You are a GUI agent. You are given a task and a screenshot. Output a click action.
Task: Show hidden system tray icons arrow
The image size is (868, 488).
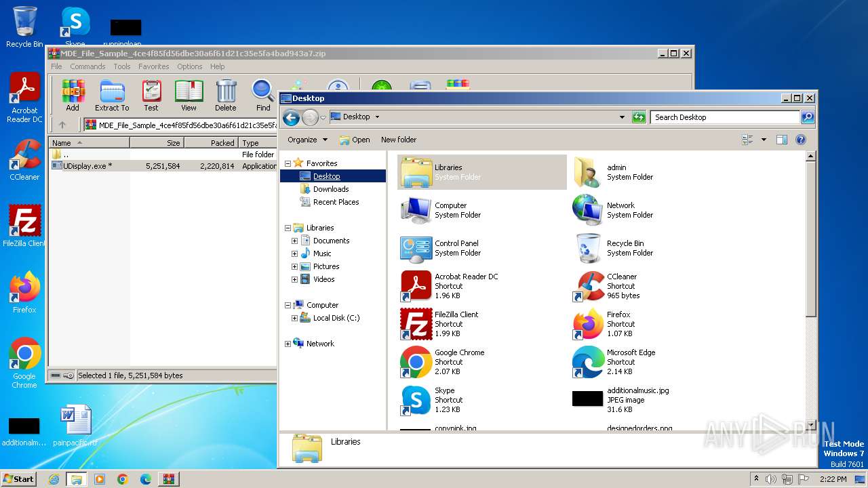coord(756,479)
